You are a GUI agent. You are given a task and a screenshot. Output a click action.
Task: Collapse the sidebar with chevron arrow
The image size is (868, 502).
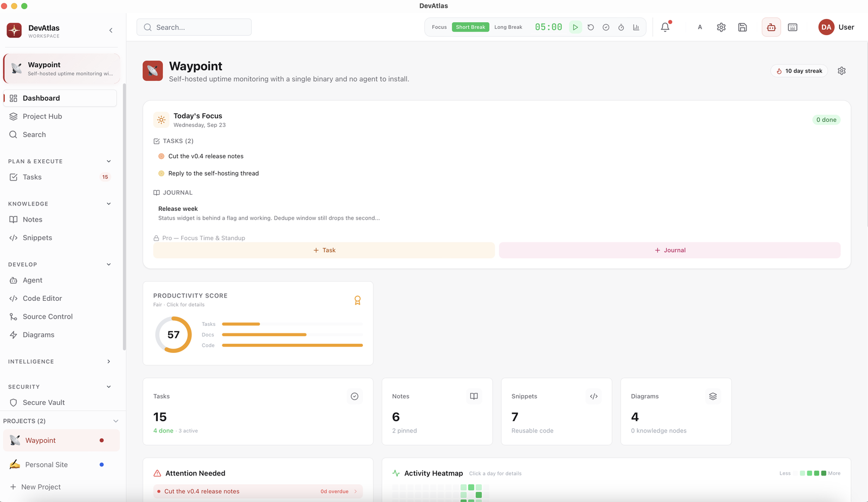(x=111, y=30)
